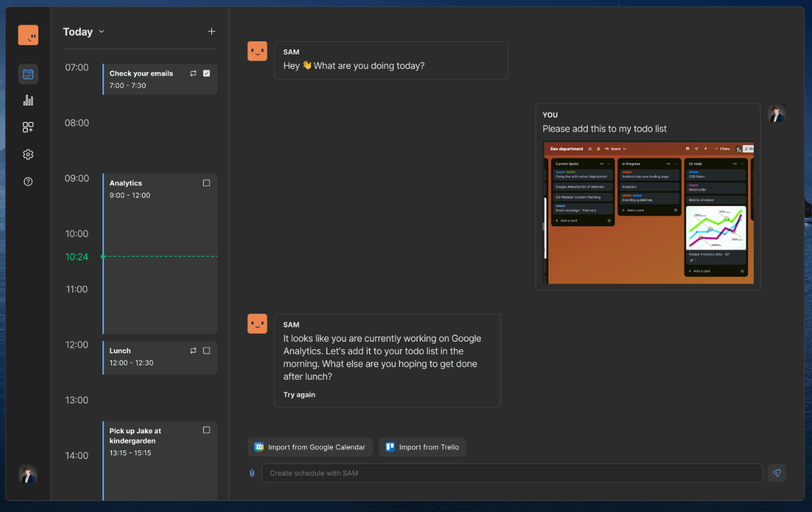Image resolution: width=812 pixels, height=512 pixels.
Task: Tick the Lunch event checkbox
Action: point(207,351)
